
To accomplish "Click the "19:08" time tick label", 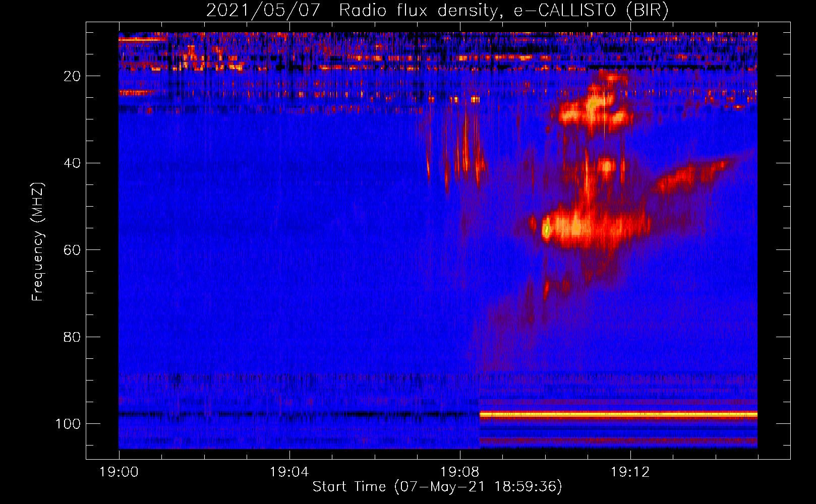I will coord(459,472).
